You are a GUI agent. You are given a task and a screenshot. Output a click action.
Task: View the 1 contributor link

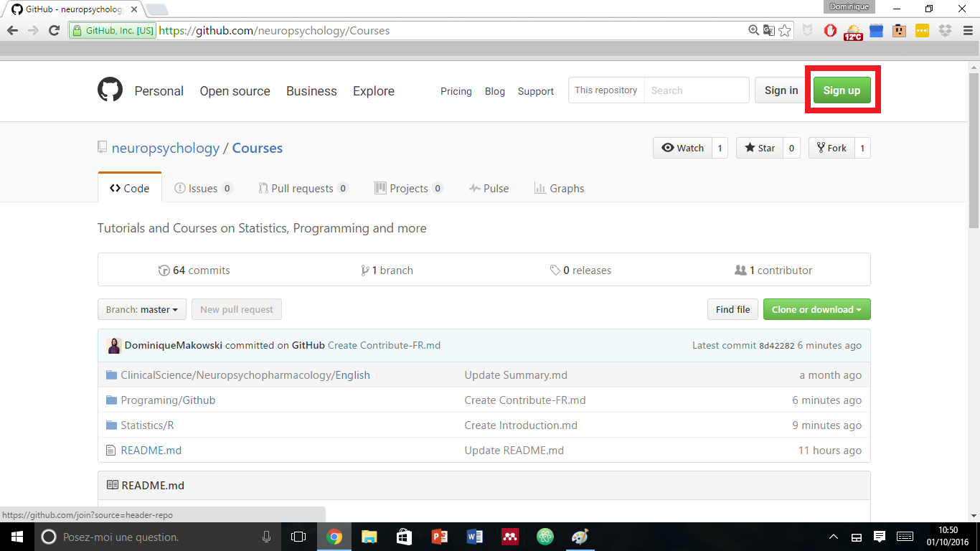point(774,270)
